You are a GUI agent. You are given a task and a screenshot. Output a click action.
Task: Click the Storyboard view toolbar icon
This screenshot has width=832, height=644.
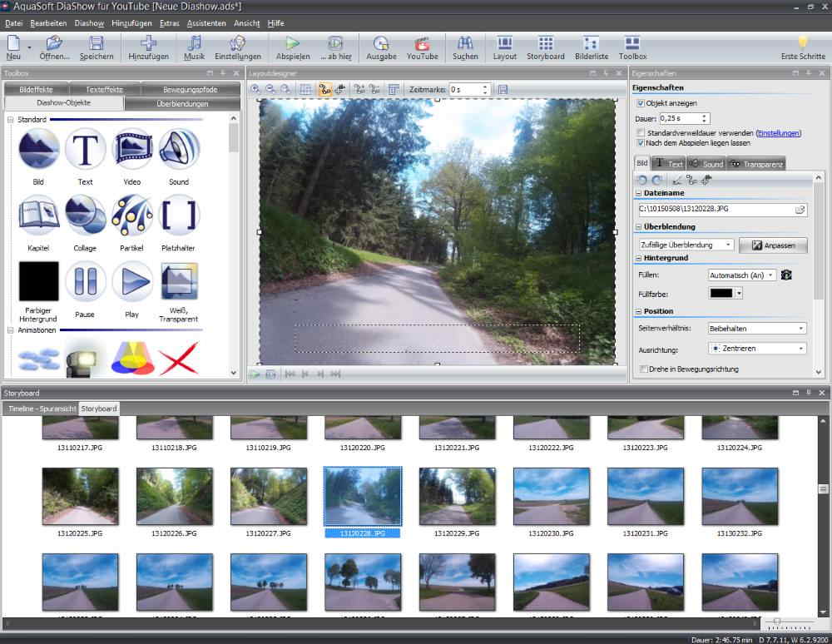(x=545, y=44)
